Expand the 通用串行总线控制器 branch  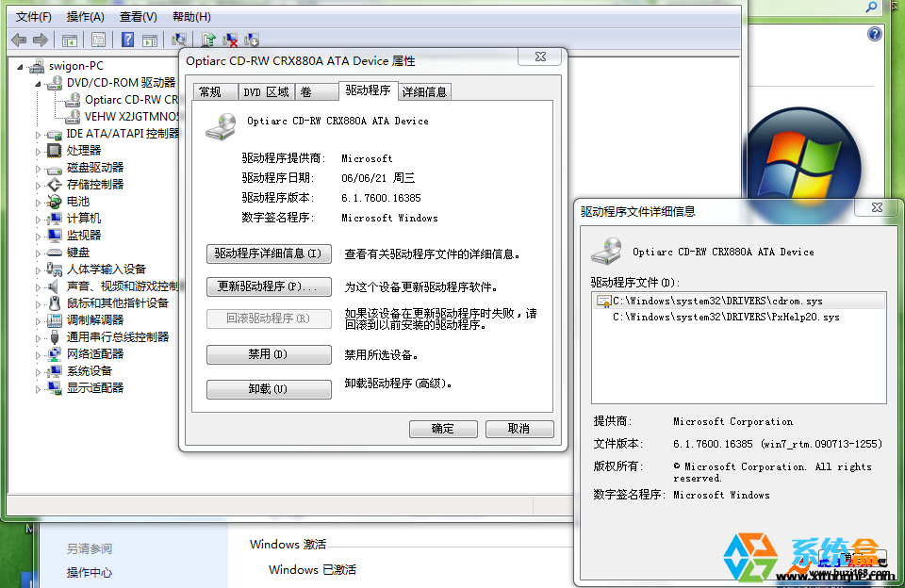click(38, 337)
